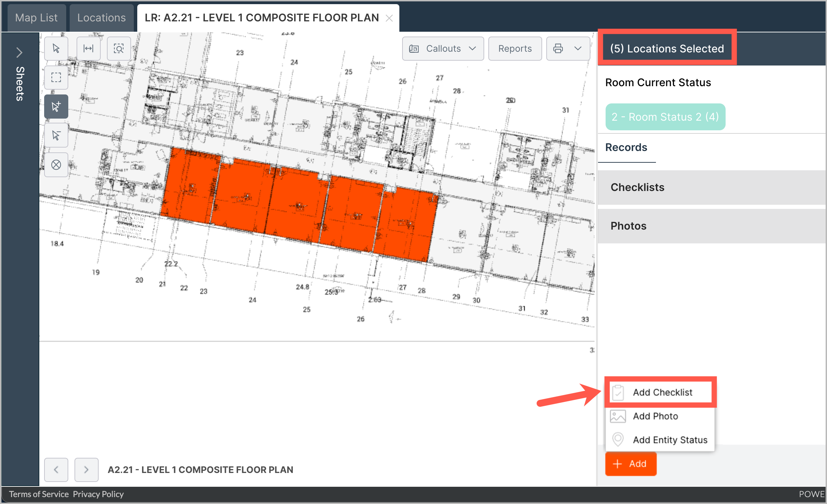Toggle the add-to-selection cursor tool
The width and height of the screenshot is (827, 504).
[x=56, y=107]
